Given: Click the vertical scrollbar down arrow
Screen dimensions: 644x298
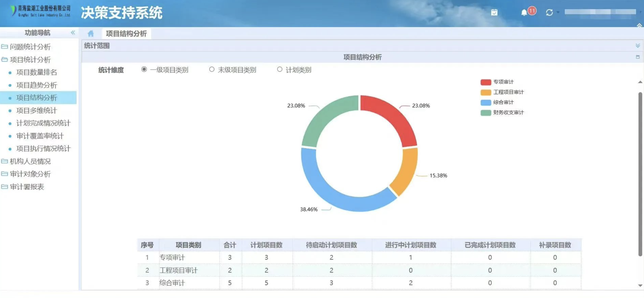Looking at the screenshot, I should pyautogui.click(x=640, y=285).
